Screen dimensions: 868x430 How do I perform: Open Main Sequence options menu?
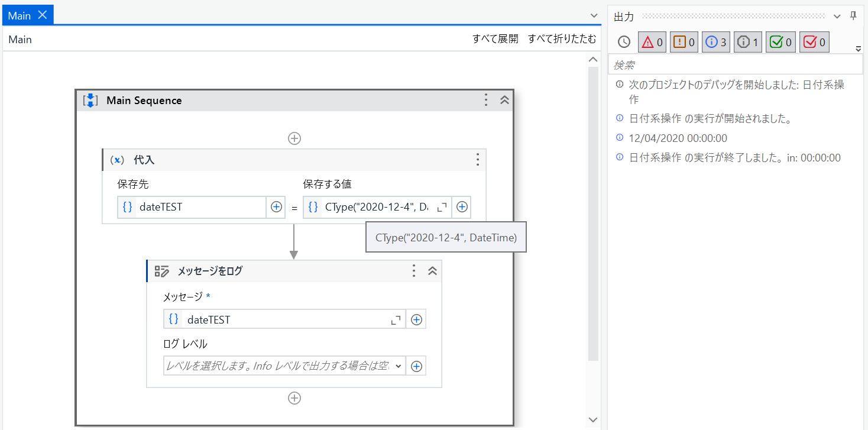point(486,100)
